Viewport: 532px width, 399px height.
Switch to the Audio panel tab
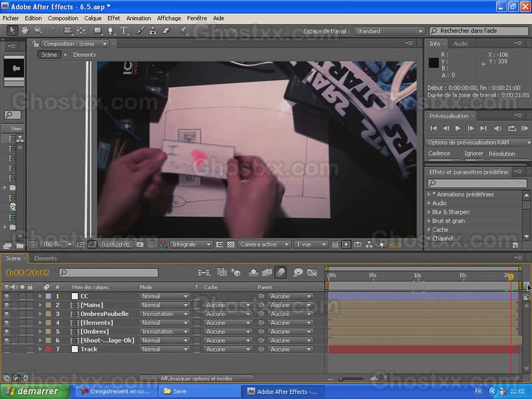(461, 44)
